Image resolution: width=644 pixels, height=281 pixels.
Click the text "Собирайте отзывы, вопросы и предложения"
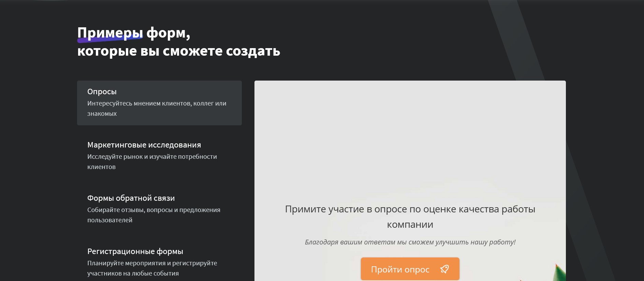[x=153, y=210]
